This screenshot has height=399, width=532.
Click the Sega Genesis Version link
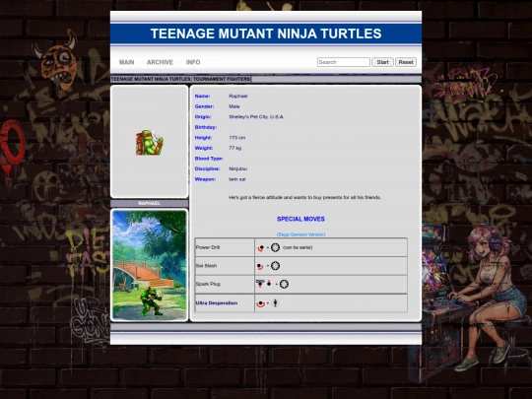point(300,234)
